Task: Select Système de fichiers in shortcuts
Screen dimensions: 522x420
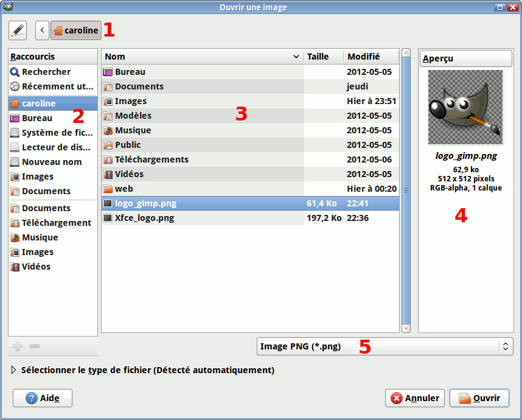Action: tap(52, 133)
